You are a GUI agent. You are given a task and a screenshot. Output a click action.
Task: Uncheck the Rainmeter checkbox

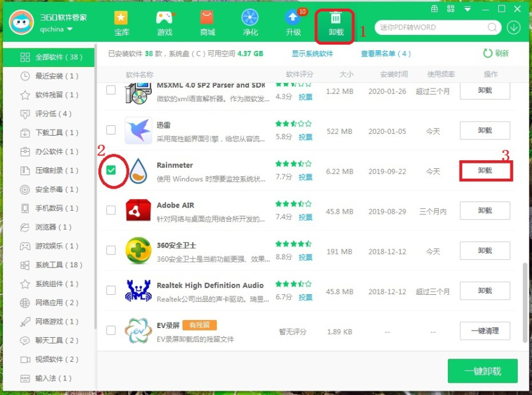click(x=111, y=171)
